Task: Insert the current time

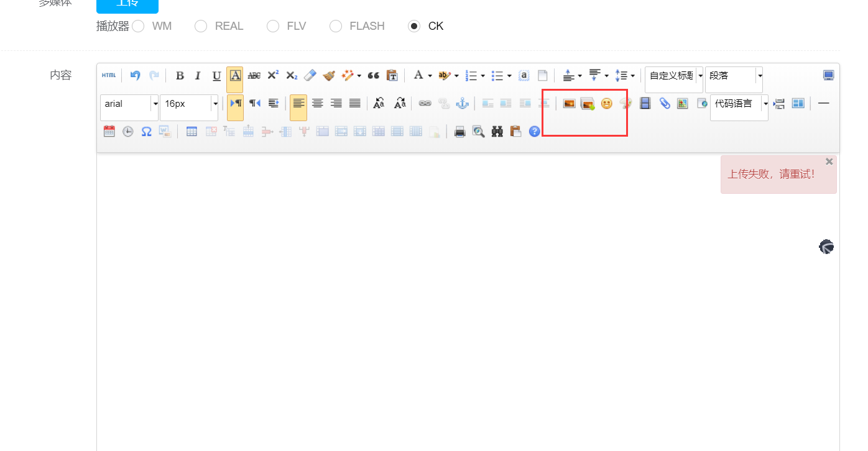Action: point(127,131)
